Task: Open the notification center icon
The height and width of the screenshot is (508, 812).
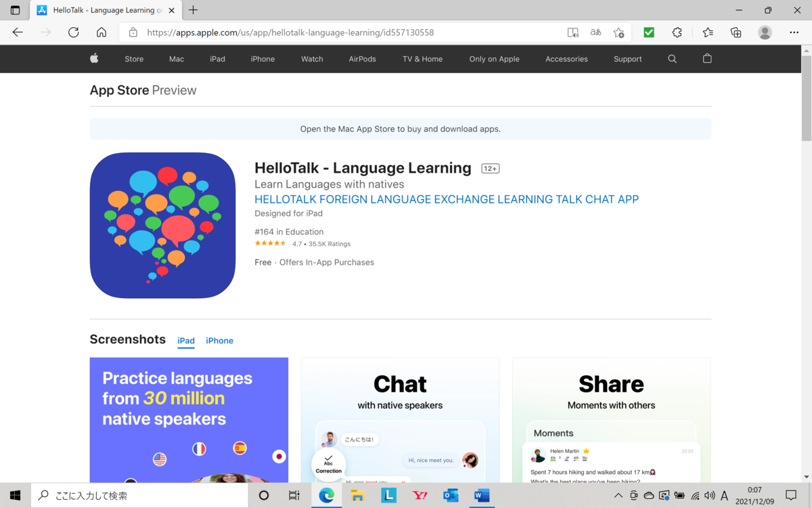Action: coord(791,496)
